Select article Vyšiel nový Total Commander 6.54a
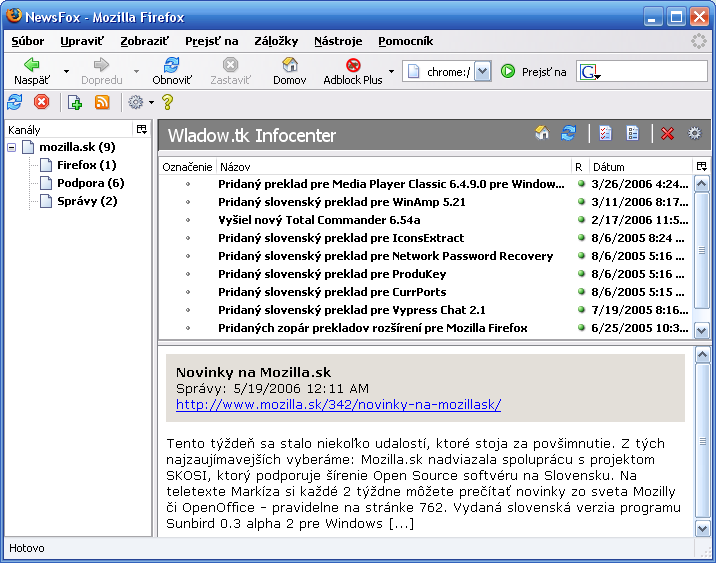This screenshot has width=716, height=563. (319, 220)
